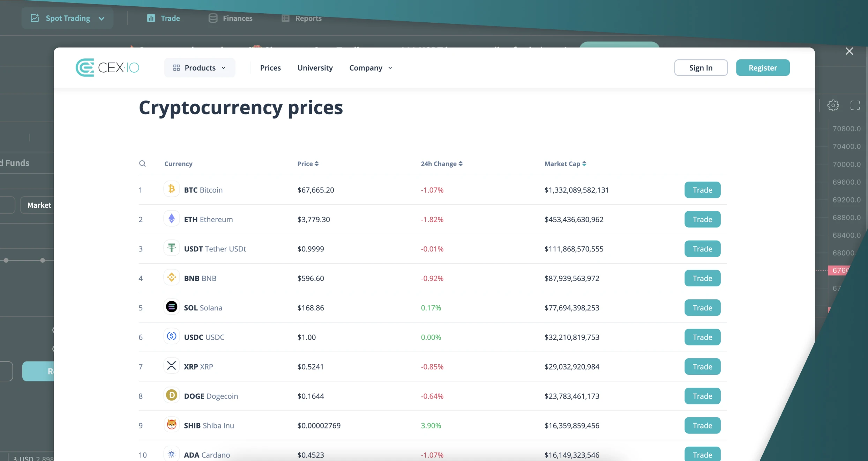Click the Products grid icon
This screenshot has width=868, height=461.
(x=177, y=68)
